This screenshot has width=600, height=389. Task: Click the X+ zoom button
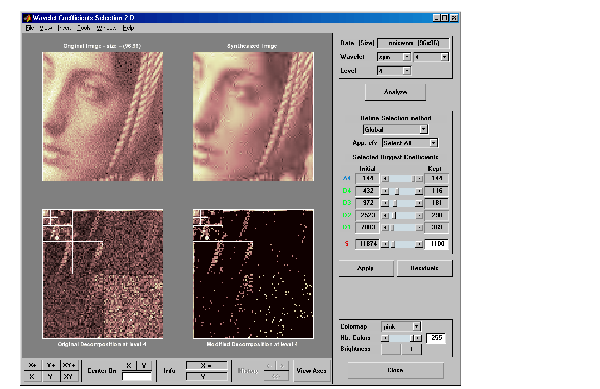pos(32,365)
